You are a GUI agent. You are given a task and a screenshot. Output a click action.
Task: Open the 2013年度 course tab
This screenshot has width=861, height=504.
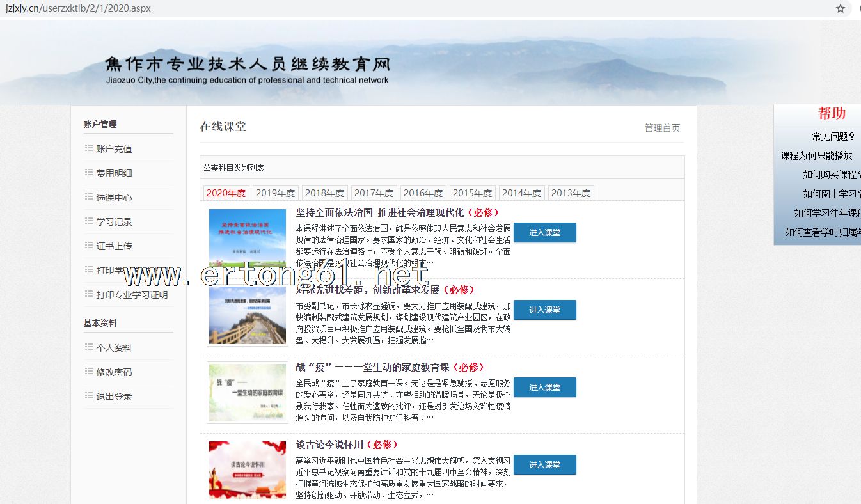(571, 193)
